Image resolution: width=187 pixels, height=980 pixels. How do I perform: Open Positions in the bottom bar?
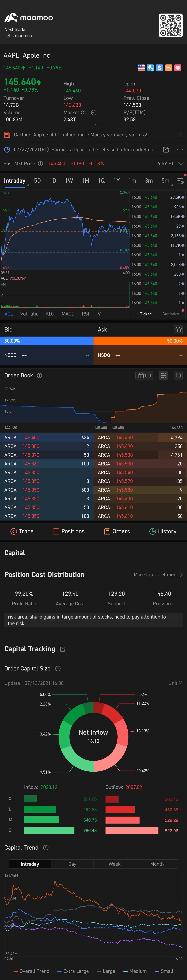(x=69, y=531)
